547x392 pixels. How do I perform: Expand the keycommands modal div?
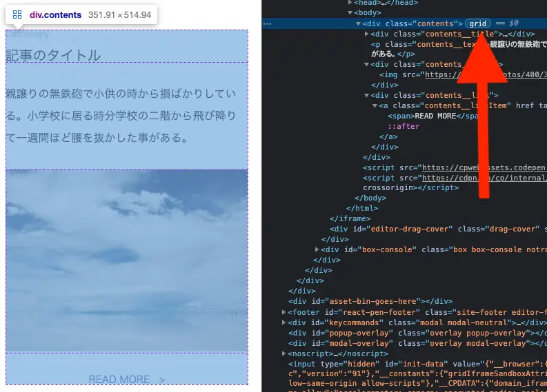click(284, 322)
